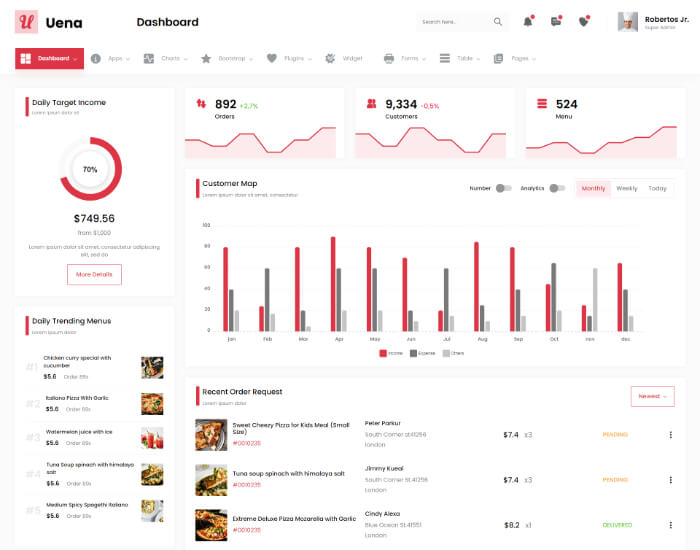Image resolution: width=700 pixels, height=550 pixels.
Task: Open the Forms dropdown in navigation bar
Action: coord(403,59)
